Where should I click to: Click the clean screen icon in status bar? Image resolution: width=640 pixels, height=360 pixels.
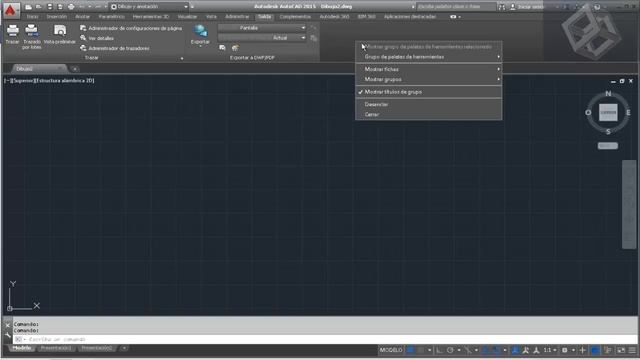pyautogui.click(x=621, y=350)
